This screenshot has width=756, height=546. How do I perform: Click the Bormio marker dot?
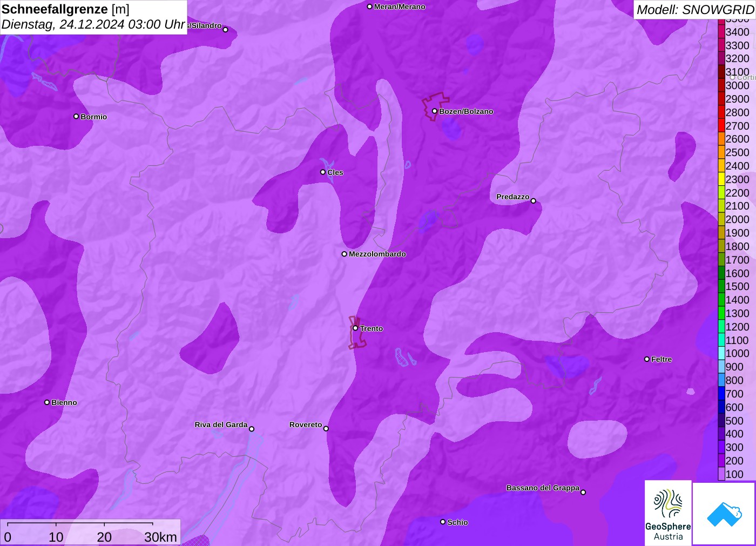76,116
